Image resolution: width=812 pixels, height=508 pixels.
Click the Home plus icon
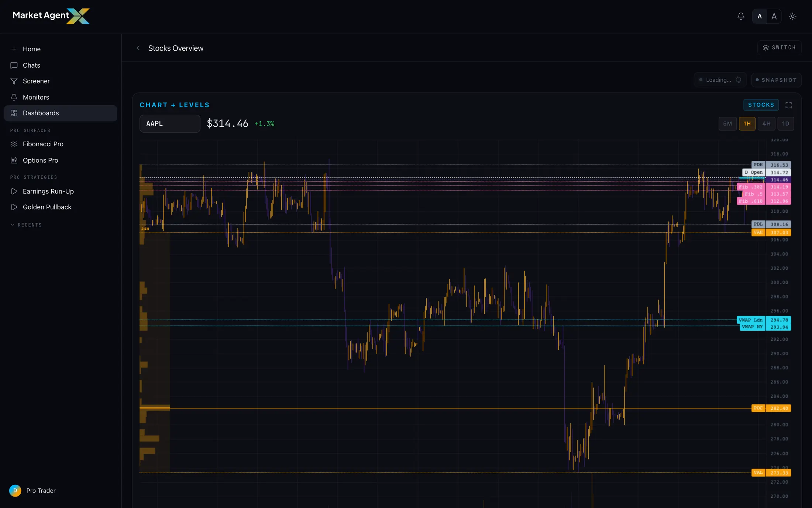(14, 49)
